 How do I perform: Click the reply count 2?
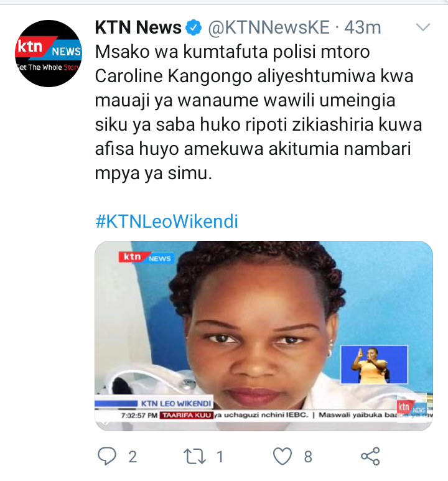click(133, 457)
